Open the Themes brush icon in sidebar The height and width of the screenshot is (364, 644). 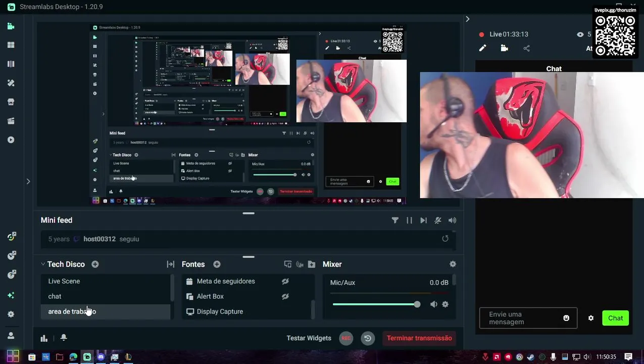tap(11, 83)
